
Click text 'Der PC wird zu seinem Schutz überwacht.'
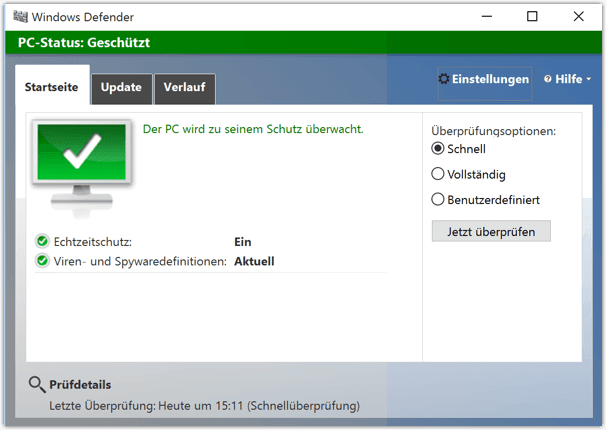pyautogui.click(x=253, y=129)
